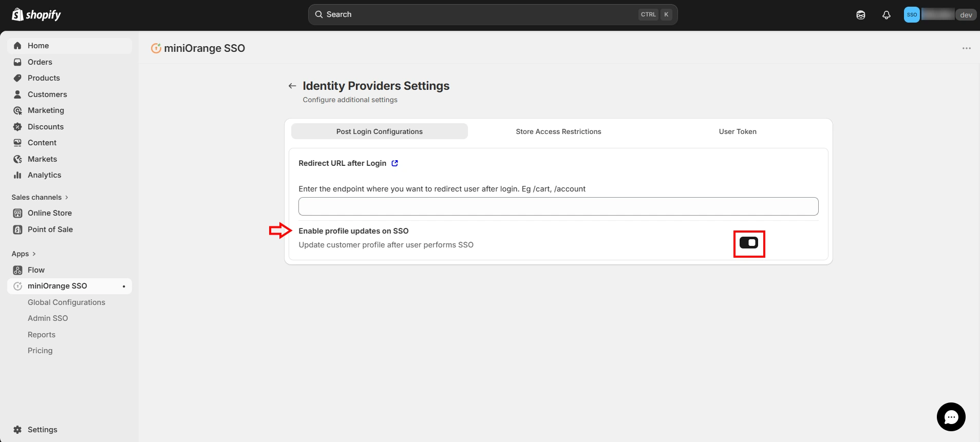Screen dimensions: 980x442
Task: Click the Settings gear icon
Action: click(x=17, y=430)
